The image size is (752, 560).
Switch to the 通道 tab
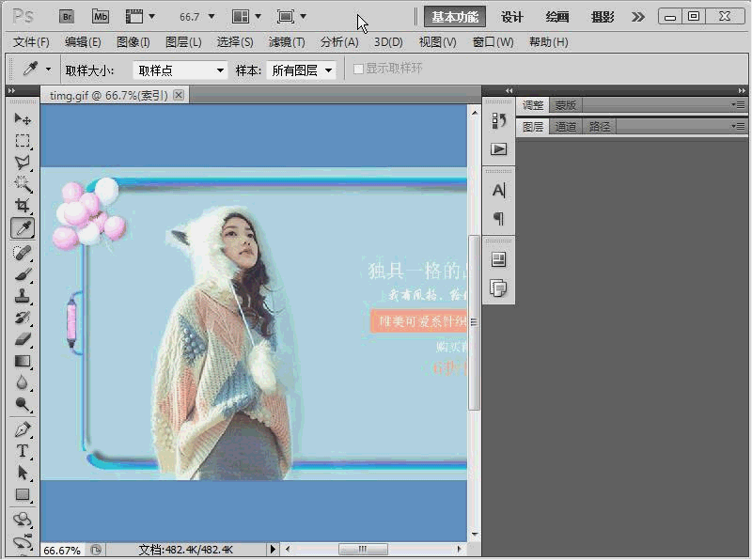pyautogui.click(x=565, y=127)
